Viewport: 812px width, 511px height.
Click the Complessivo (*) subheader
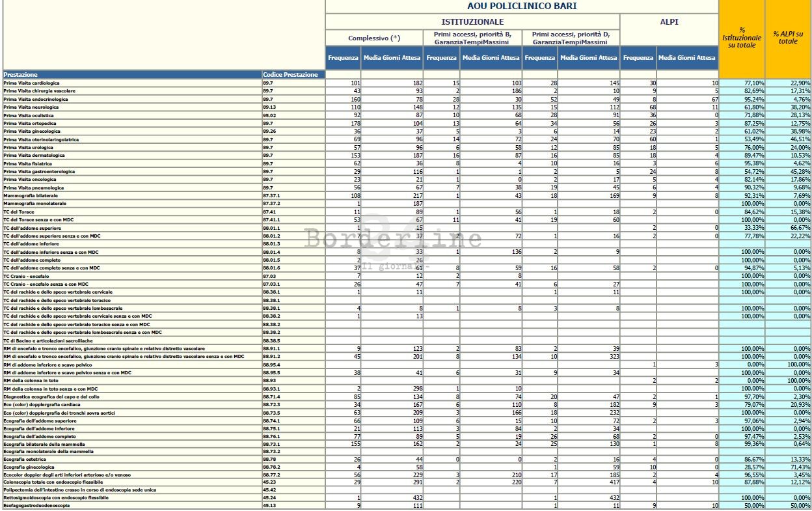click(x=374, y=38)
